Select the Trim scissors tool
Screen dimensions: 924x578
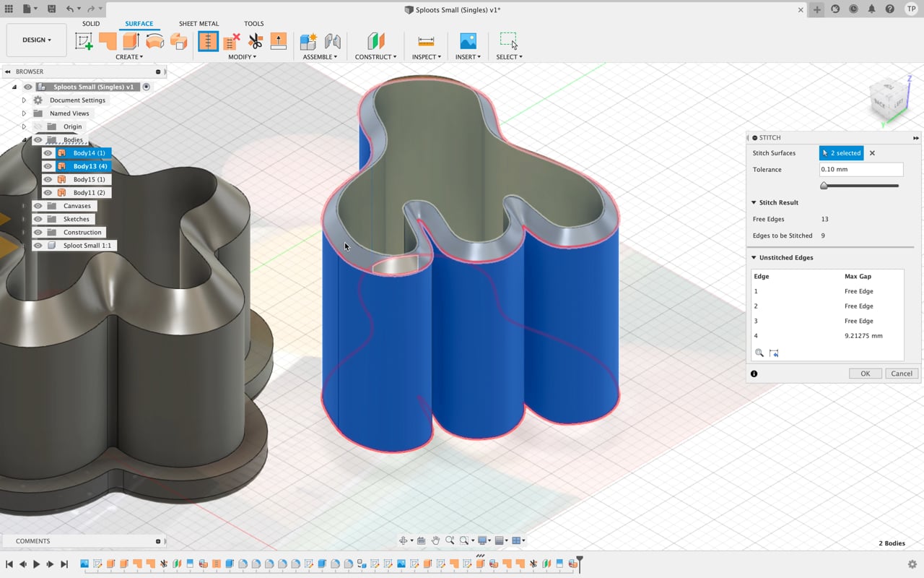tap(256, 41)
